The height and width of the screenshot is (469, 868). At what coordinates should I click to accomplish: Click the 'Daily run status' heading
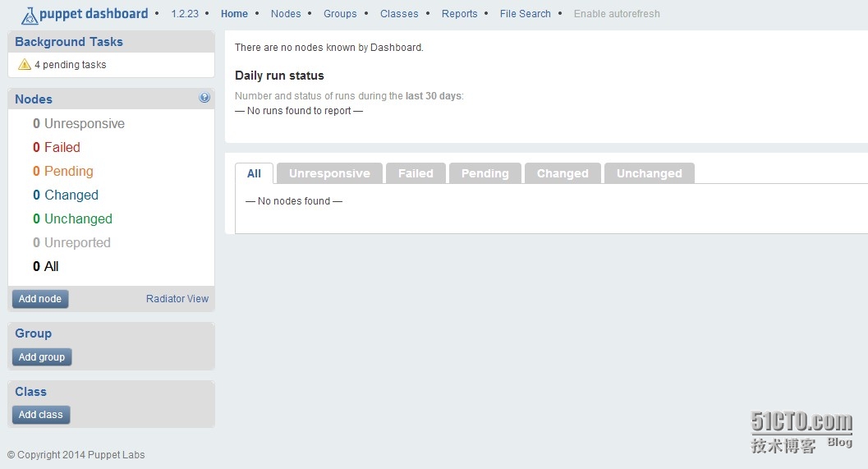point(279,76)
